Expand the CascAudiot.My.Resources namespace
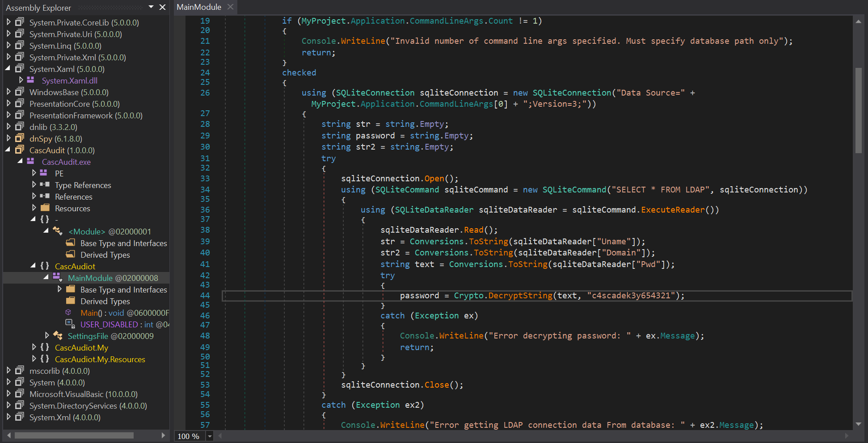 point(34,359)
